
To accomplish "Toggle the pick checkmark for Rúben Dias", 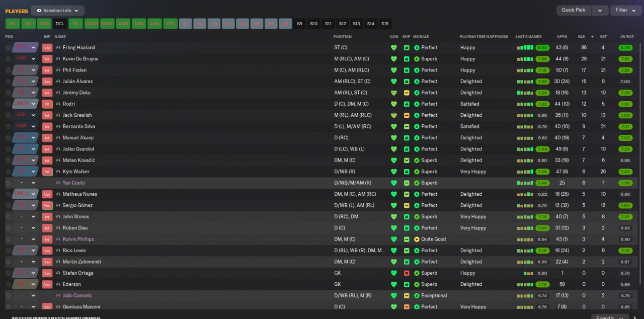I will (8, 228).
